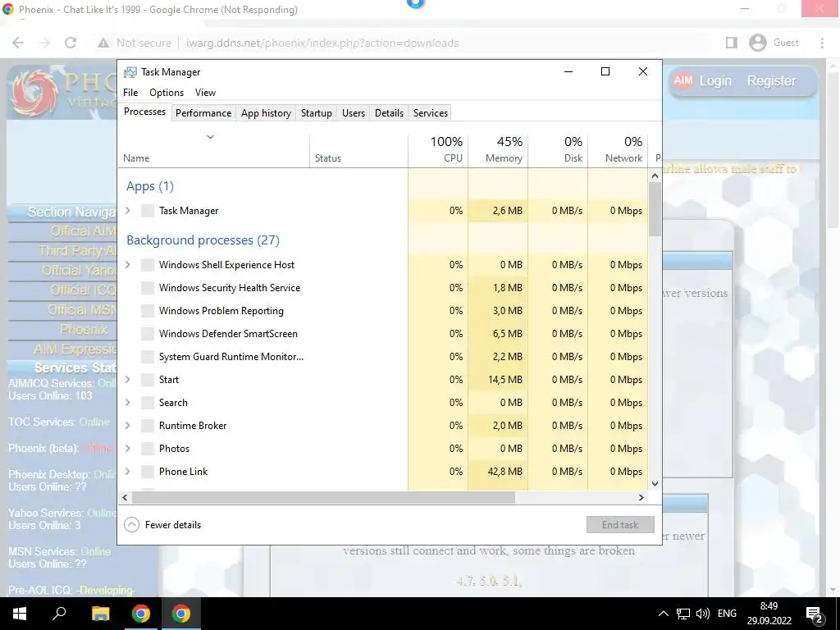Open taskbar search magnifier

click(59, 614)
